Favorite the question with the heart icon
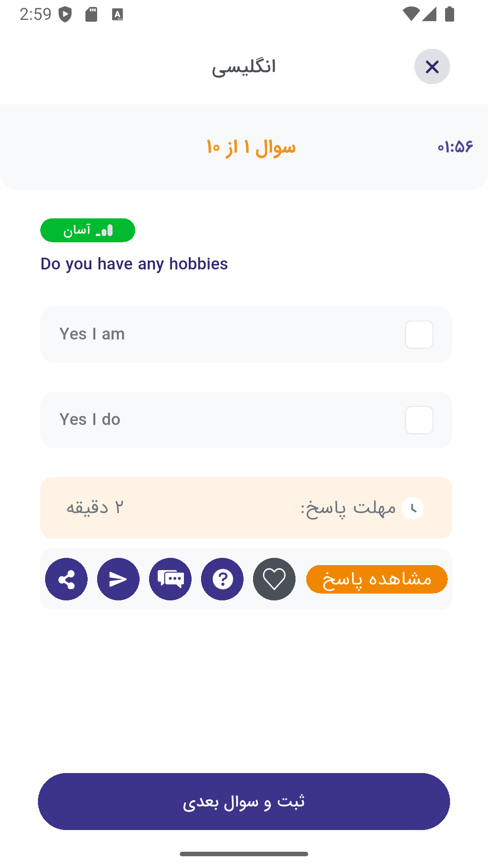488x868 pixels. tap(274, 579)
